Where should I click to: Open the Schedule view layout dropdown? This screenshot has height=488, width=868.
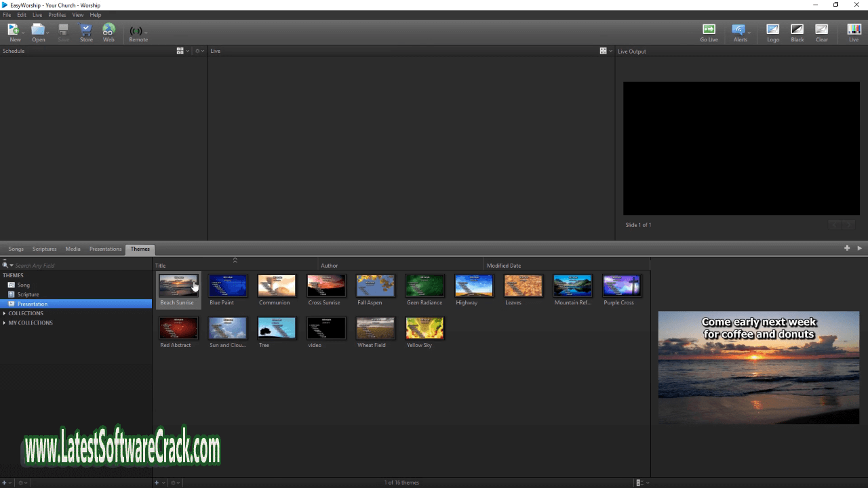[182, 51]
